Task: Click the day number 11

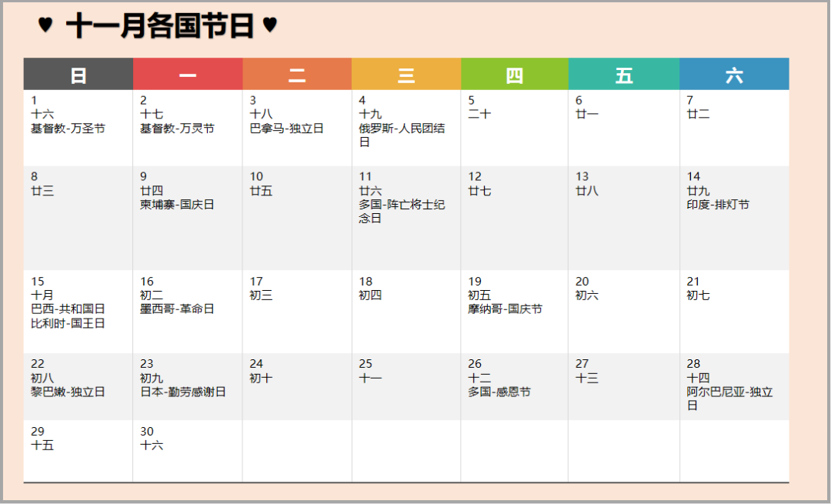Action: click(365, 176)
